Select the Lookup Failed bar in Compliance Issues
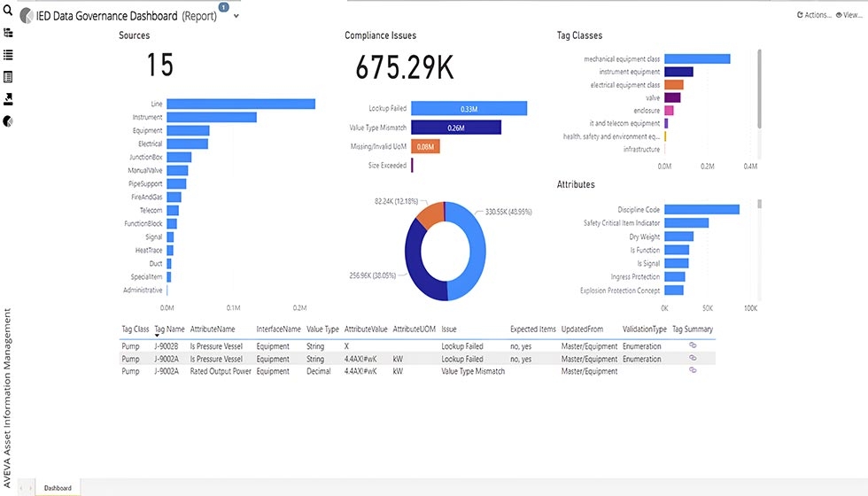The width and height of the screenshot is (868, 496). [469, 108]
